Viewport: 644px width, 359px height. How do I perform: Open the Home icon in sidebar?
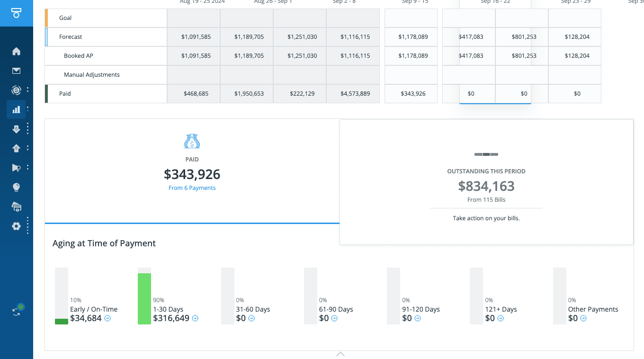pyautogui.click(x=16, y=51)
